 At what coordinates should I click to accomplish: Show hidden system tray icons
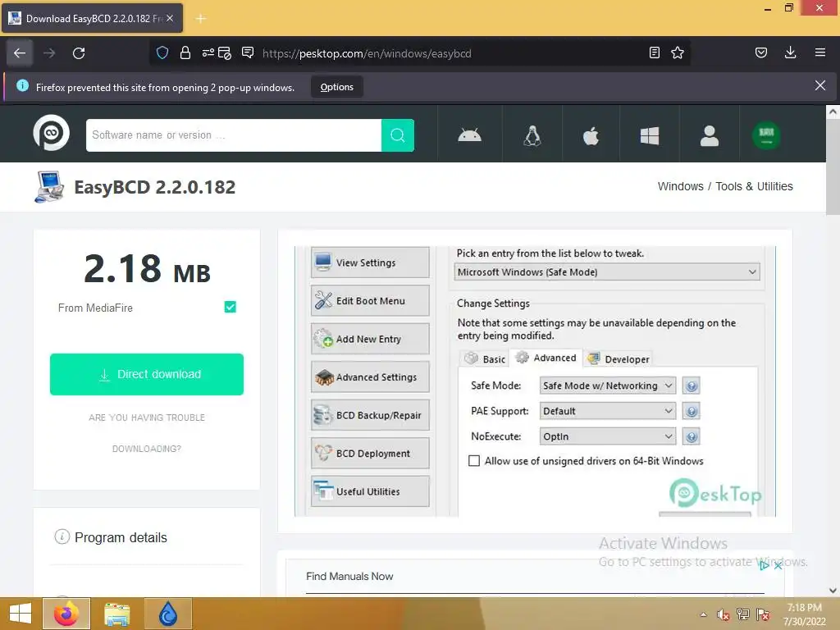click(x=703, y=614)
